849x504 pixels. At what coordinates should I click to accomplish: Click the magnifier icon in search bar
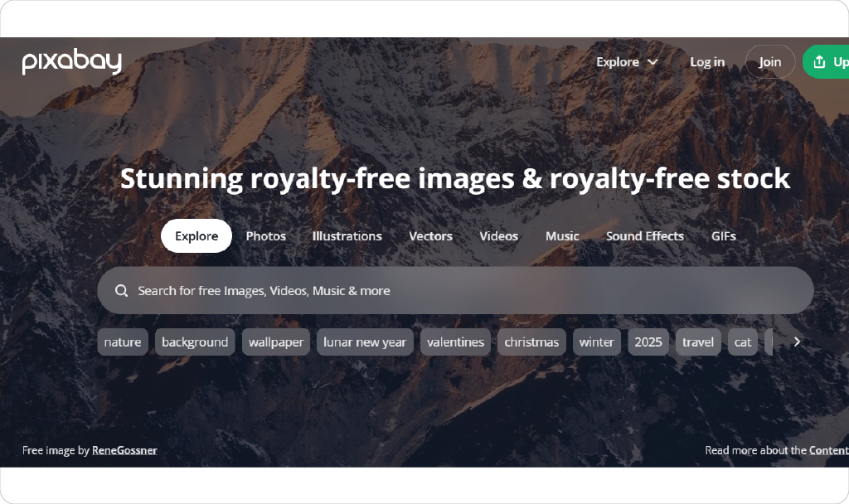click(x=121, y=291)
